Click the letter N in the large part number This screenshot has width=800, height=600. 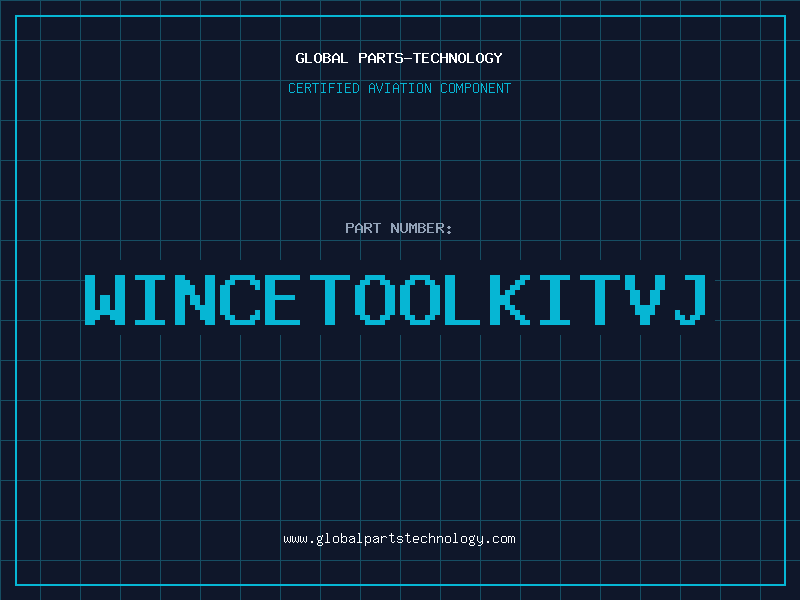point(196,299)
